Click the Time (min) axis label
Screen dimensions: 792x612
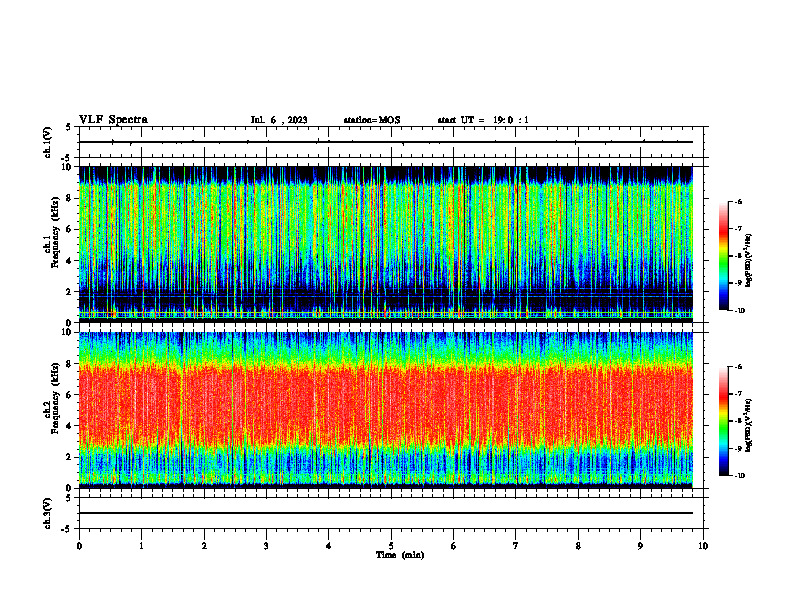click(x=400, y=555)
